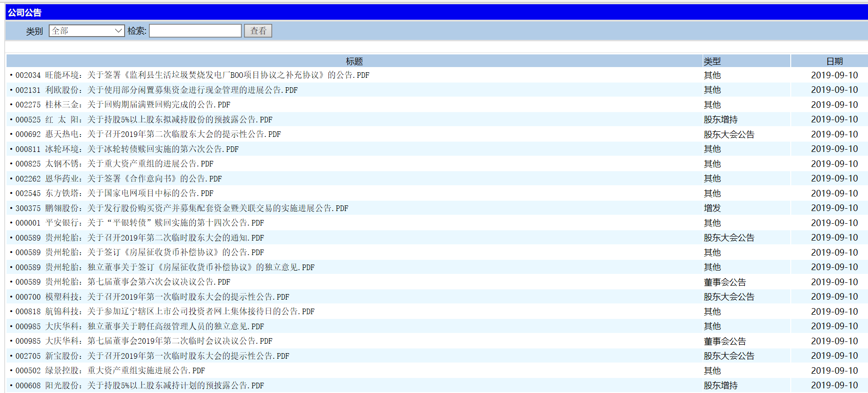The image size is (868, 393).
Task: Open the 类别 dropdown showing 全部
Action: coord(87,31)
